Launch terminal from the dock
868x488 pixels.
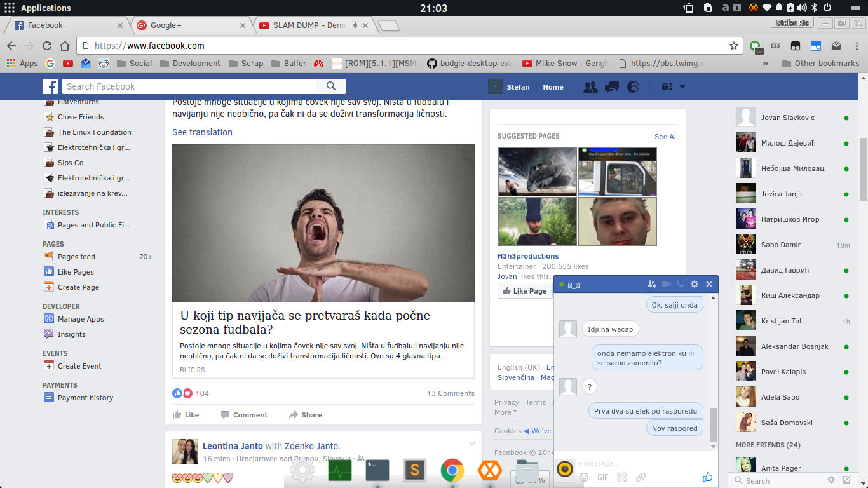click(x=377, y=471)
